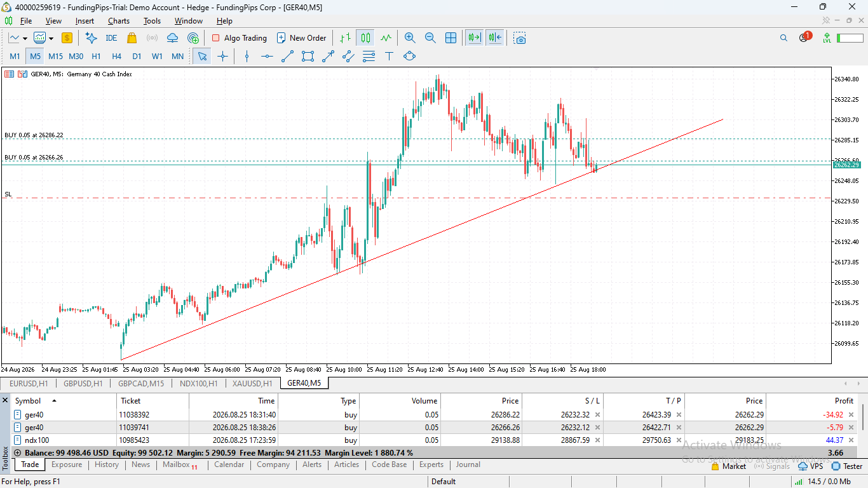Take a chart screenshot with the camera icon
The image size is (868, 488).
(x=520, y=38)
